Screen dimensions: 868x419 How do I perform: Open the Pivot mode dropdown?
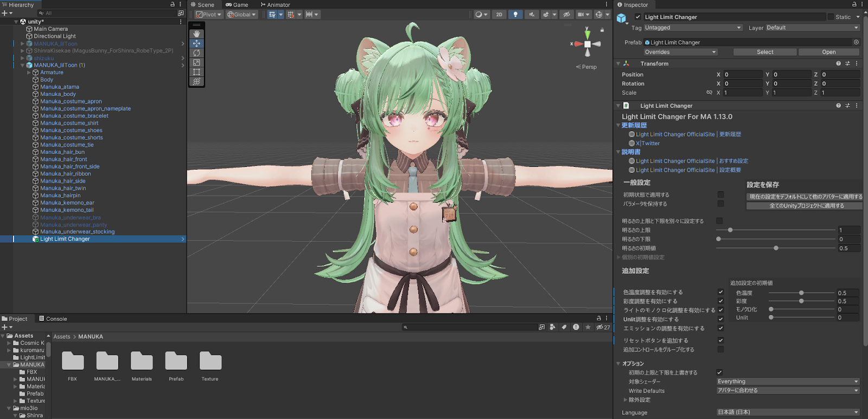click(209, 15)
